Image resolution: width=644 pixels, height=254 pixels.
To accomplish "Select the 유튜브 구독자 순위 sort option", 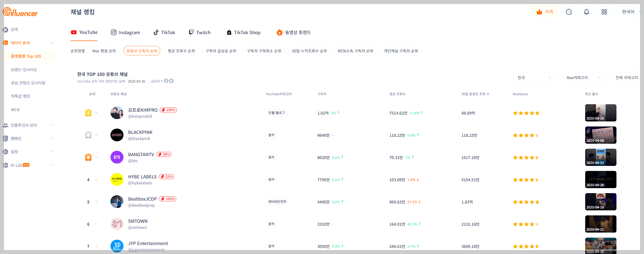I will [x=142, y=51].
